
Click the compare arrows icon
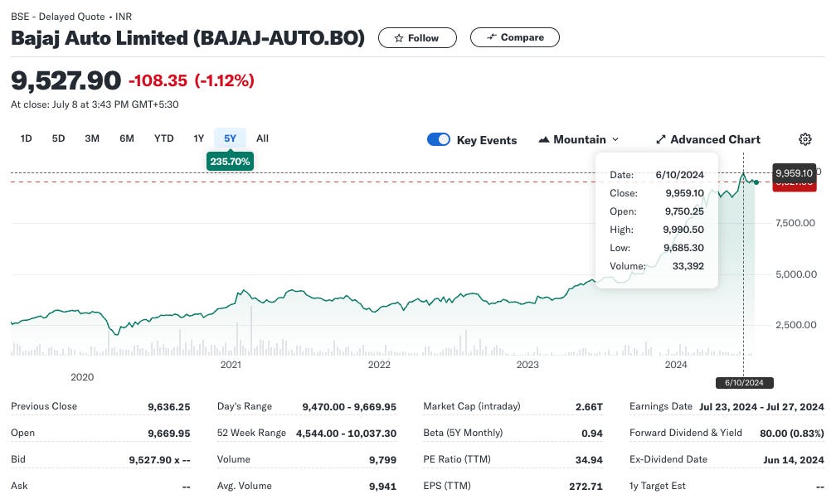492,37
